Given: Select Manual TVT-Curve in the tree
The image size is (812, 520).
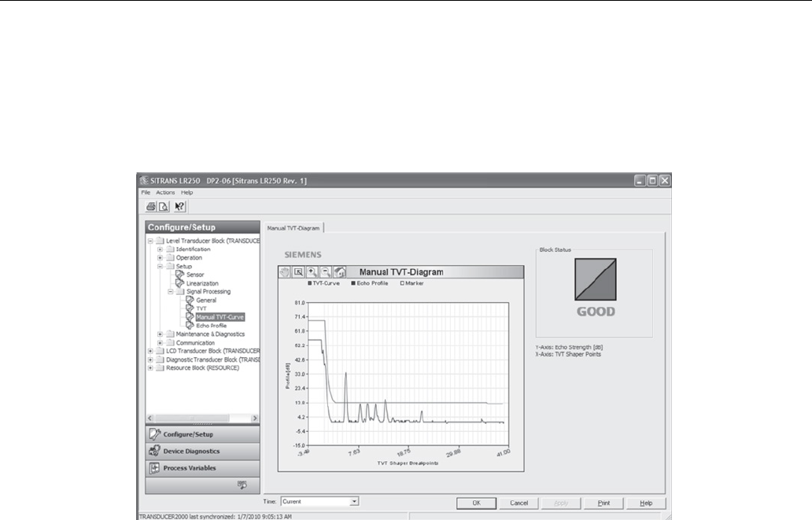Looking at the screenshot, I should coord(220,317).
